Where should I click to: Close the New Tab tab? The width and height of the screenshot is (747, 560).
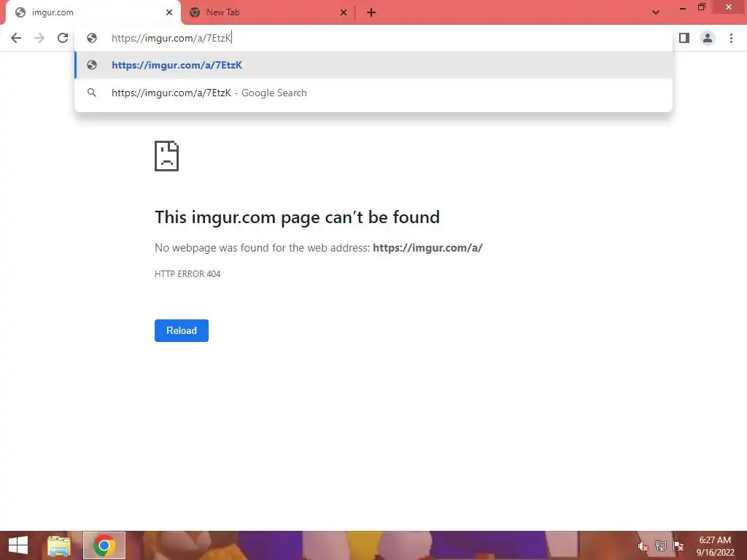[344, 13]
